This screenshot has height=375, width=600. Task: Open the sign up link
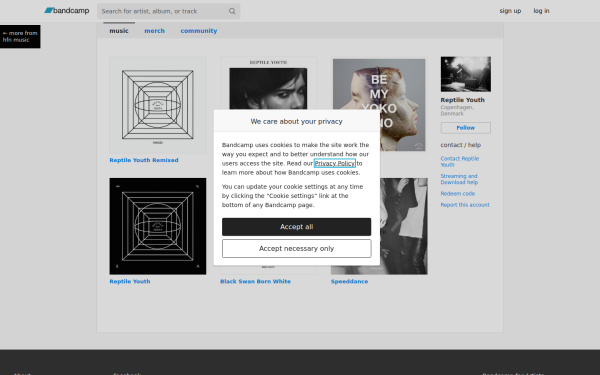click(510, 11)
